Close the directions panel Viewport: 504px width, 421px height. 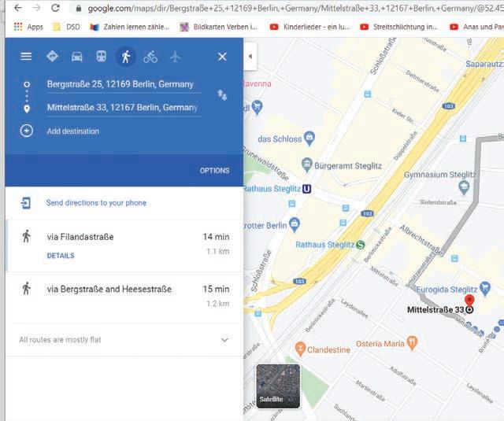click(222, 57)
